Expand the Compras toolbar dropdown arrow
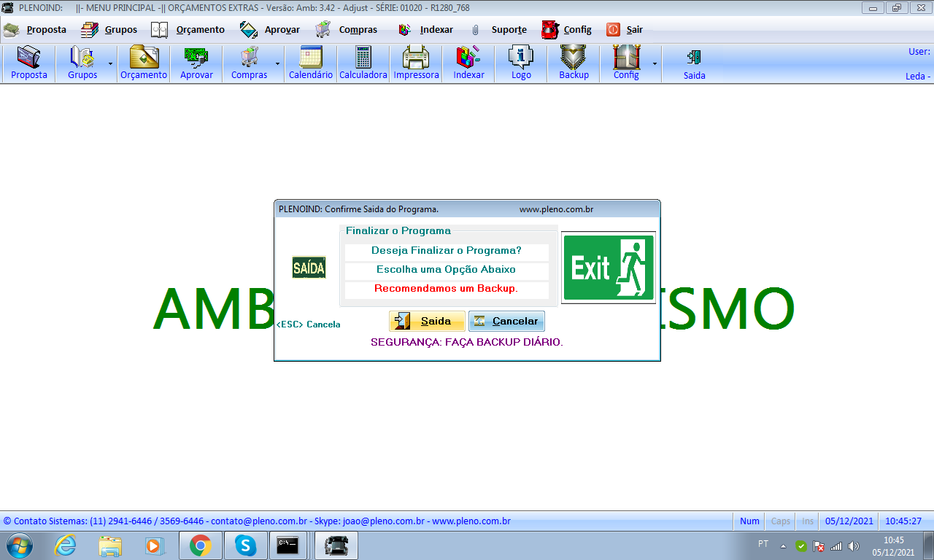 [x=278, y=63]
